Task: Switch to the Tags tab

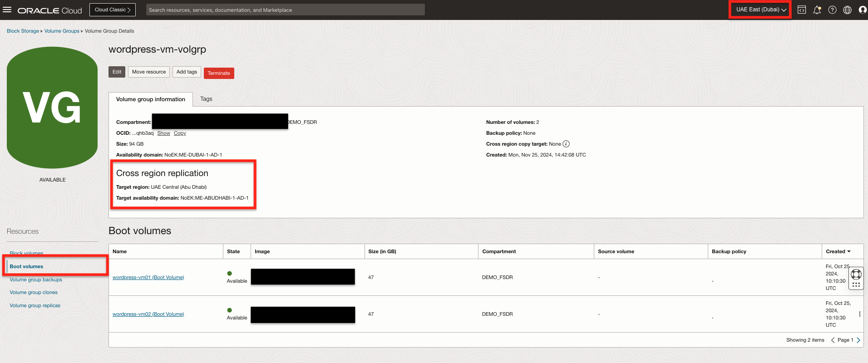Action: tap(206, 99)
